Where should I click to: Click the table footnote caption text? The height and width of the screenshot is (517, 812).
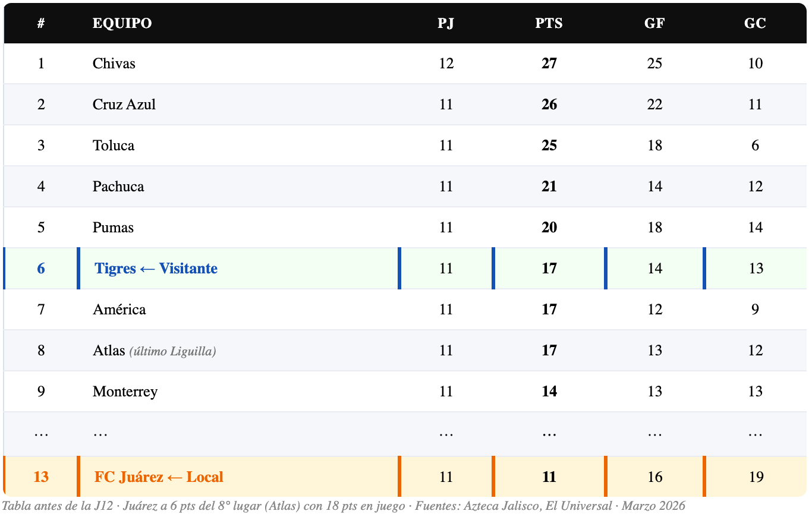[344, 506]
